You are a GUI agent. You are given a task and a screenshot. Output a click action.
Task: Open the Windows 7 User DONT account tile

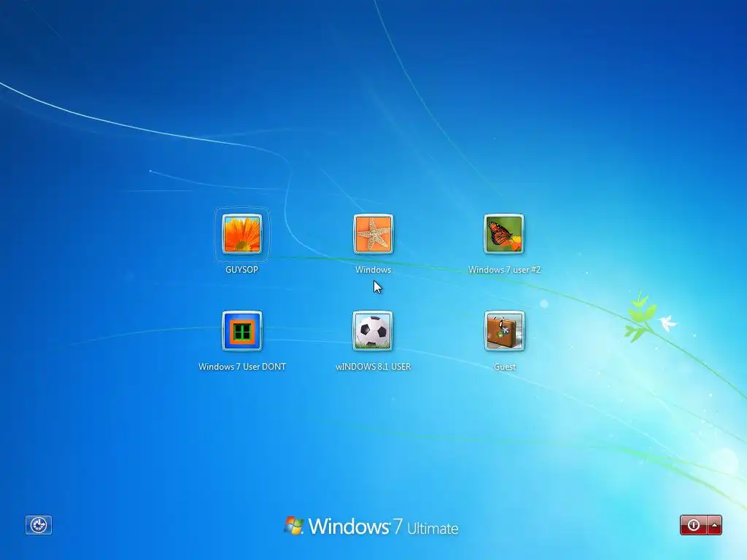(242, 331)
